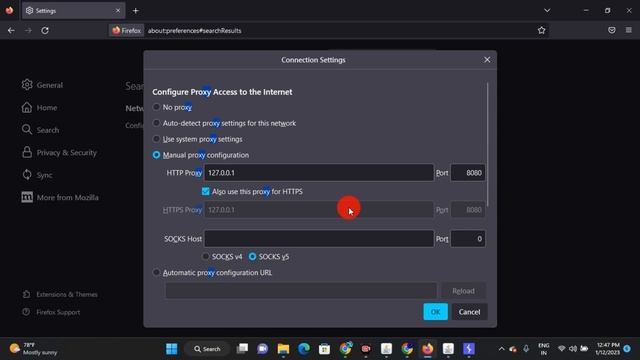Select SOCKS v4 radio button
Image resolution: width=640 pixels, height=360 pixels.
point(206,256)
